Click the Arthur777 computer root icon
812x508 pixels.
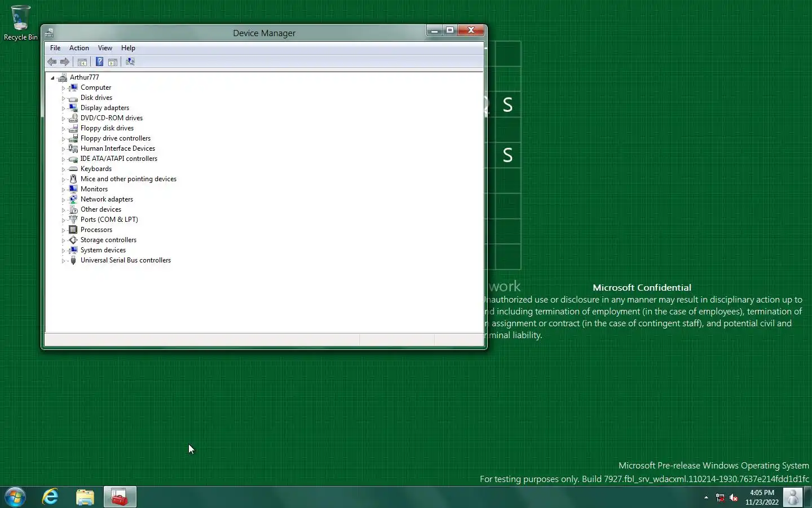(x=63, y=77)
